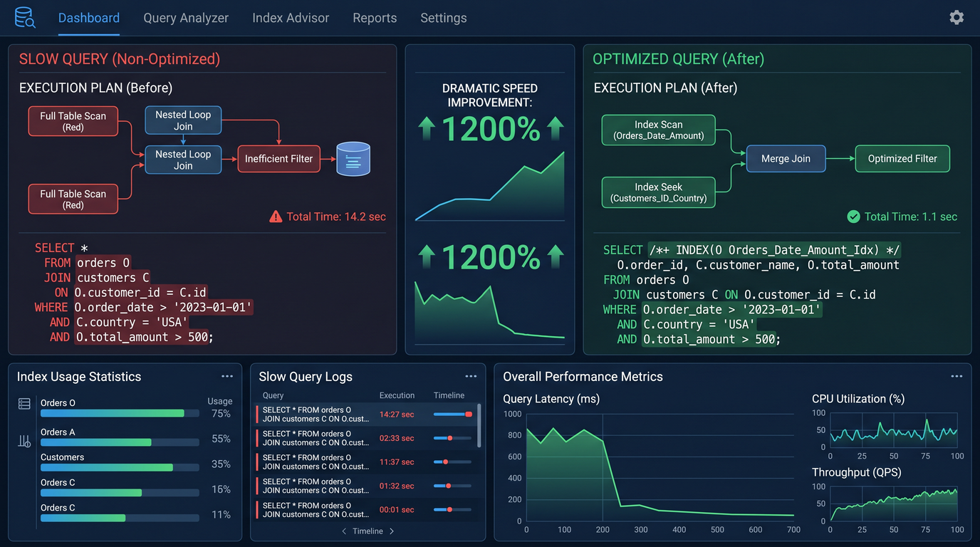Click the OPTIMIZED QUERY (After) heading
The width and height of the screenshot is (980, 547).
pyautogui.click(x=678, y=59)
